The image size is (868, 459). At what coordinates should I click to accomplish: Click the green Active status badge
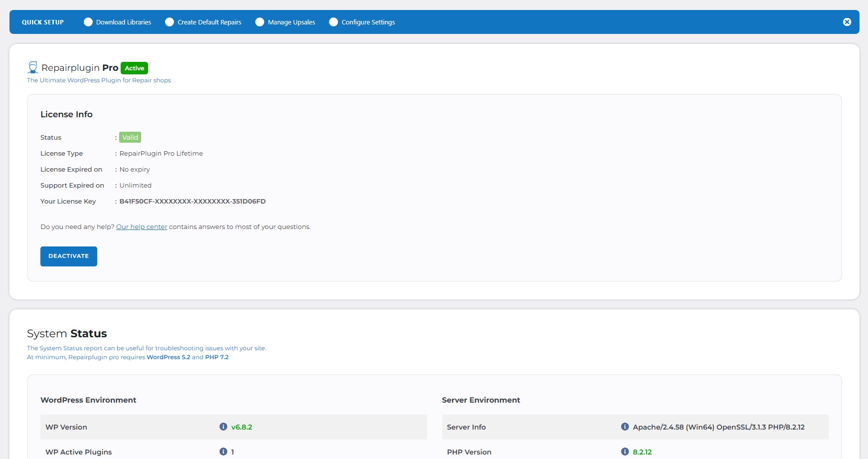click(x=134, y=68)
